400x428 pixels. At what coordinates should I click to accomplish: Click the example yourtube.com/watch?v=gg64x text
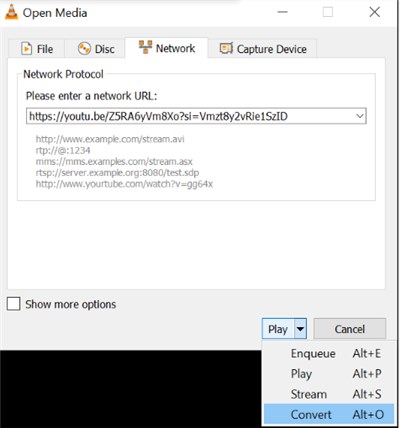124,184
